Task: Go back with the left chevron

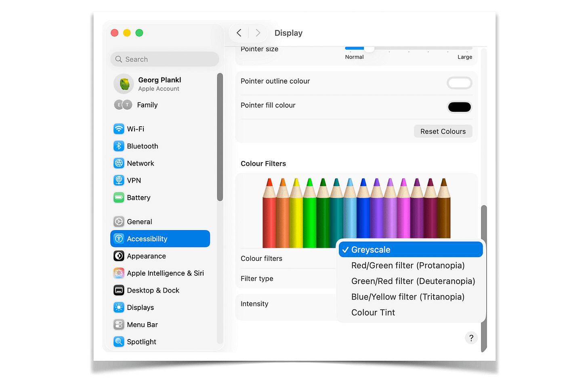Action: coord(239,33)
